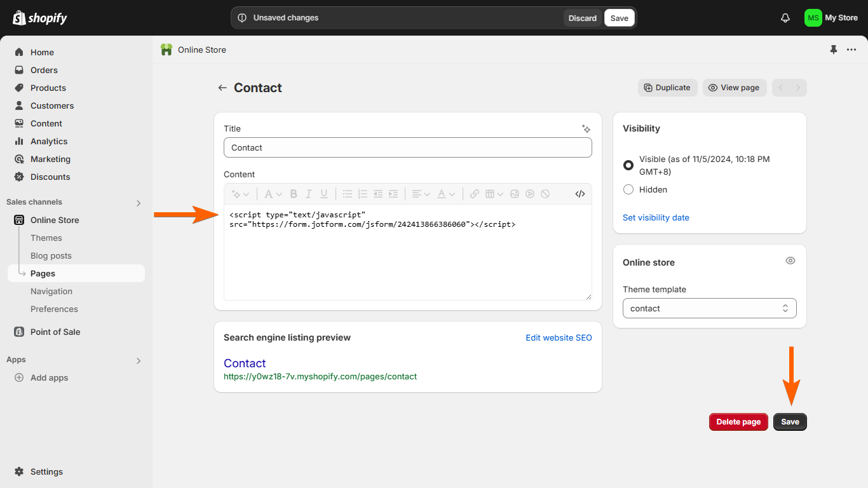
Task: Click the insert link icon
Action: pos(475,194)
